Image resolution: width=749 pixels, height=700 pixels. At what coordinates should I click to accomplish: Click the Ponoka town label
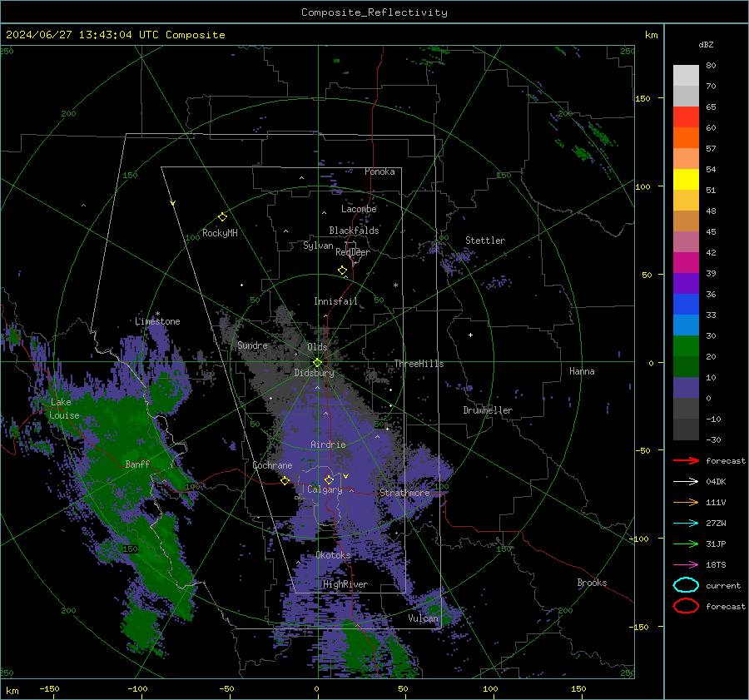379,171
